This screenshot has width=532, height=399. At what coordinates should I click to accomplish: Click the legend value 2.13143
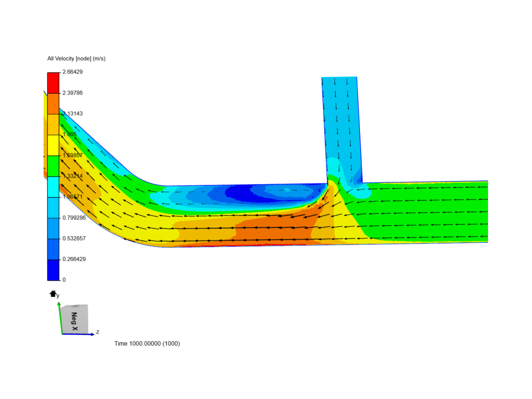pos(72,113)
